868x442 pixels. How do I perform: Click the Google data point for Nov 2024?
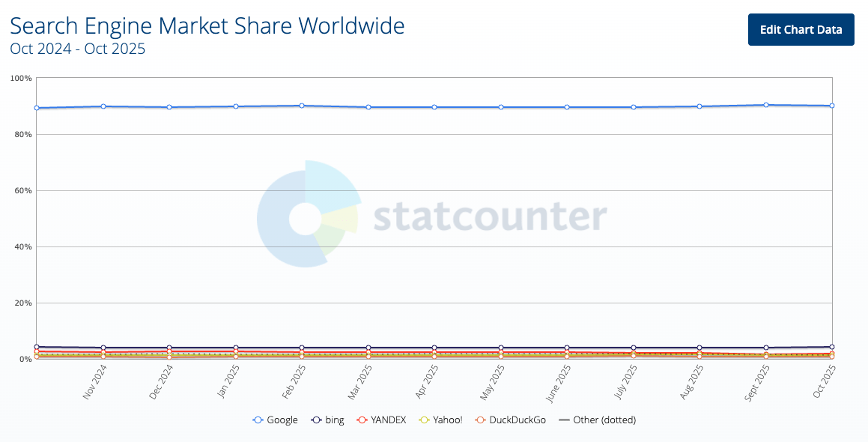pyautogui.click(x=103, y=106)
